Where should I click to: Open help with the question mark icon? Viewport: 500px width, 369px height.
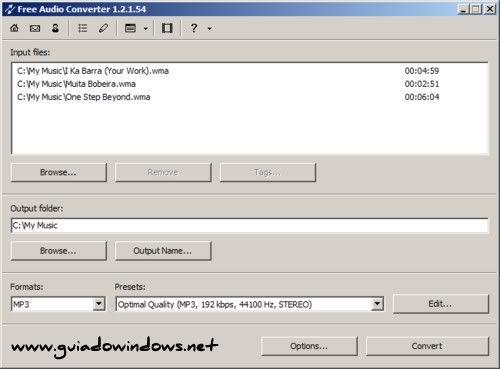pyautogui.click(x=194, y=28)
